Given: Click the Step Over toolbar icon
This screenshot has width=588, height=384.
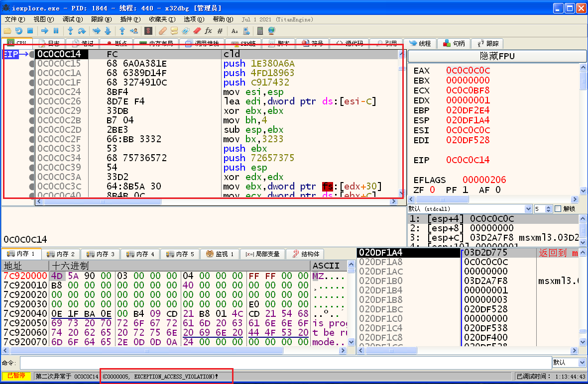Looking at the screenshot, I should click(x=81, y=31).
